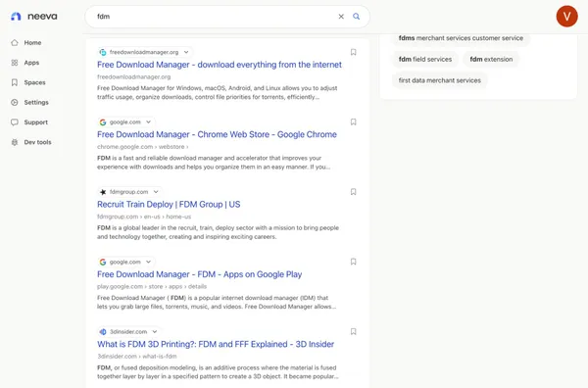Screen dimensions: 588x388
Task: Clear the search query with the X icon
Action: click(x=341, y=17)
